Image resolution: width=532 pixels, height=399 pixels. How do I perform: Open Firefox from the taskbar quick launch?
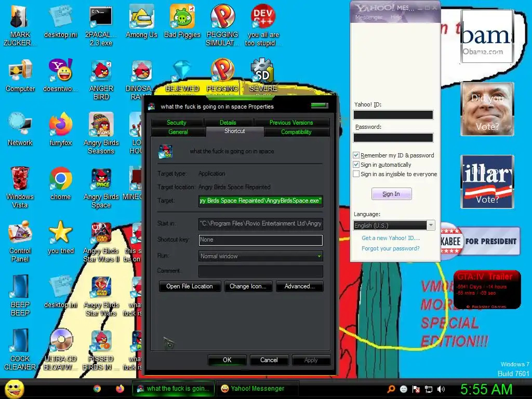pyautogui.click(x=120, y=389)
